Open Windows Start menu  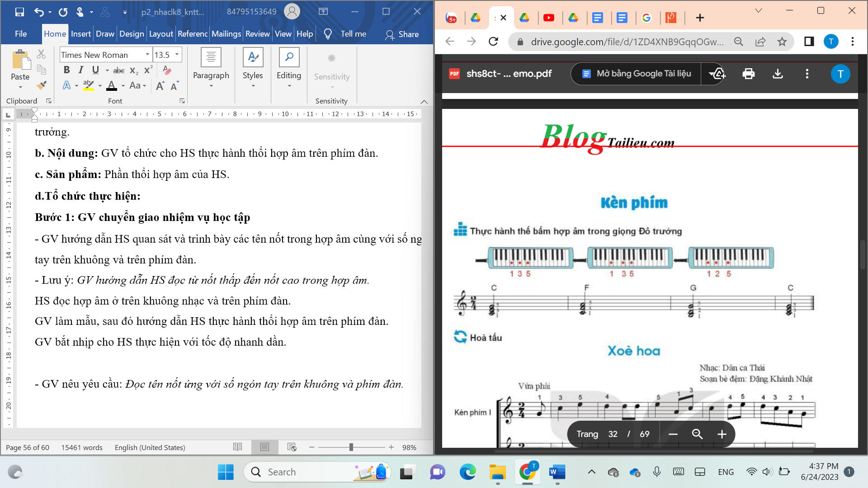pyautogui.click(x=226, y=472)
